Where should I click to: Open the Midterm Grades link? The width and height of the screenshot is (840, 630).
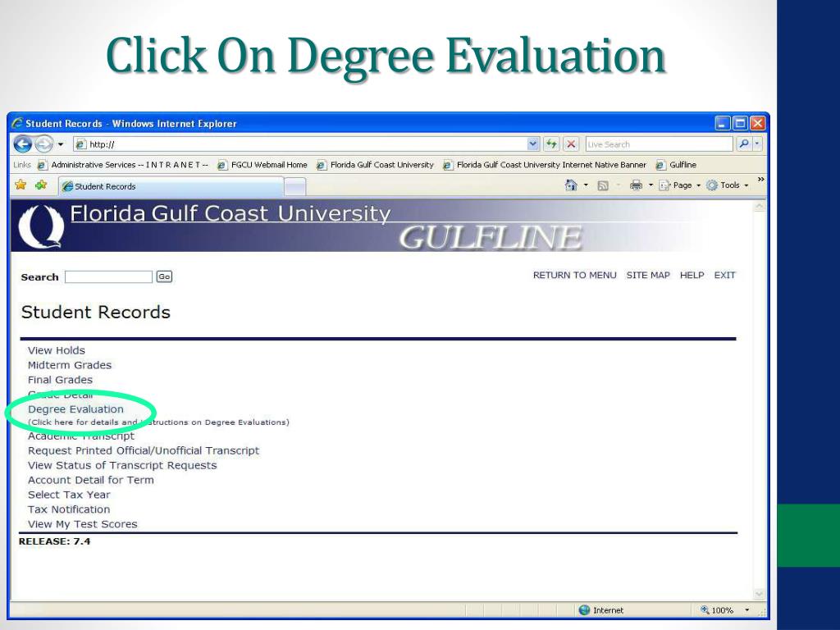click(x=70, y=365)
